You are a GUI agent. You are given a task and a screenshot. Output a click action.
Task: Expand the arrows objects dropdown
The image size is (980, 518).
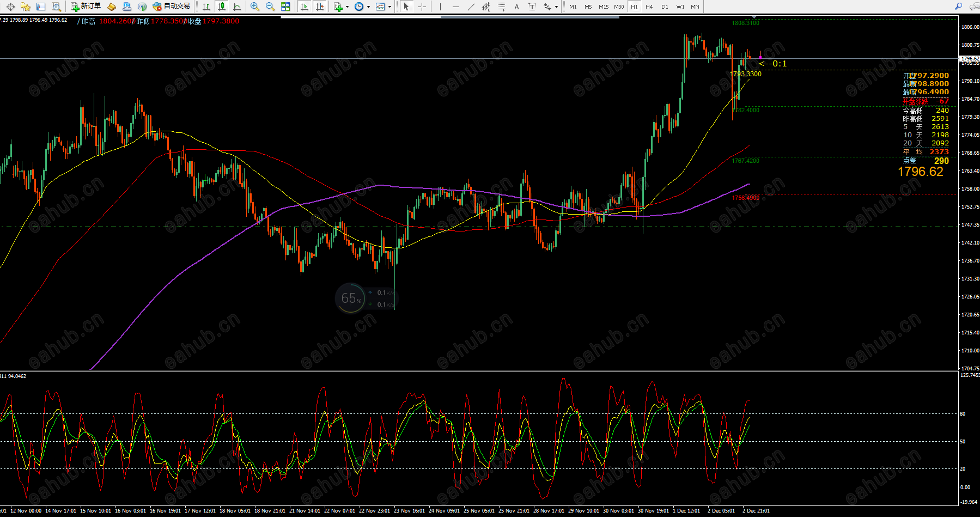click(556, 7)
